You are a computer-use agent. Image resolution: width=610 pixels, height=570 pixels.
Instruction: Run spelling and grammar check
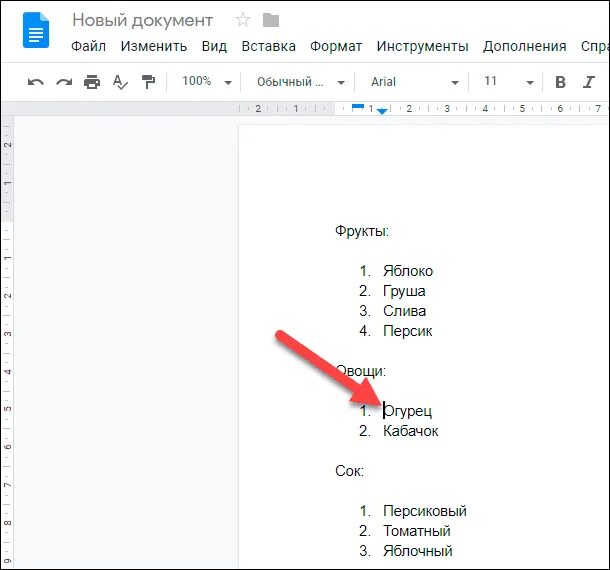120,82
